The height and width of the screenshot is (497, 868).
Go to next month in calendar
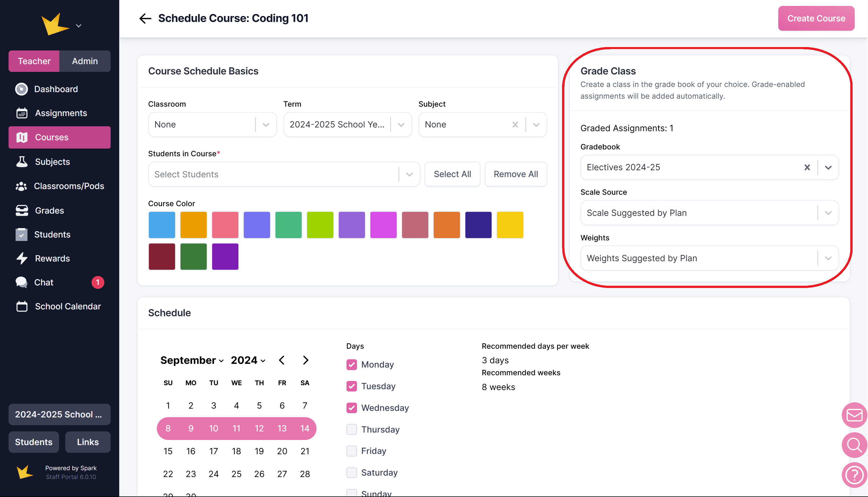(x=305, y=360)
